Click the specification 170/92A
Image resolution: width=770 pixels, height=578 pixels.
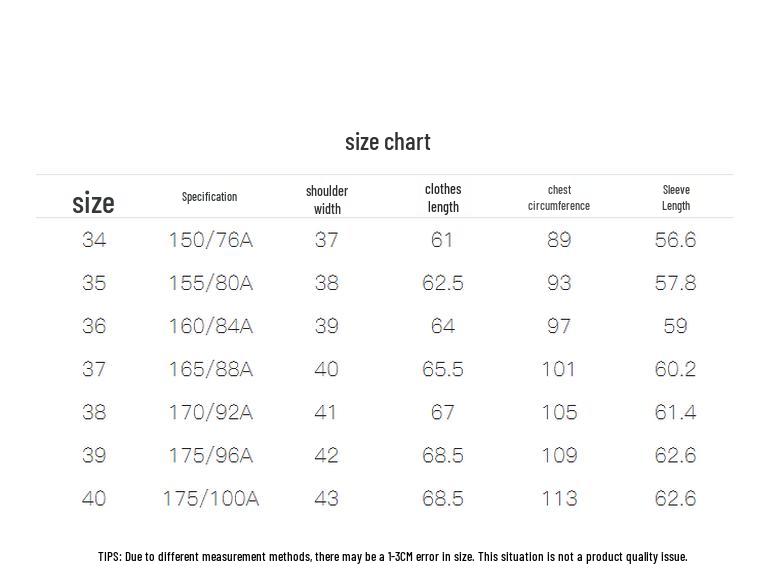[211, 413]
